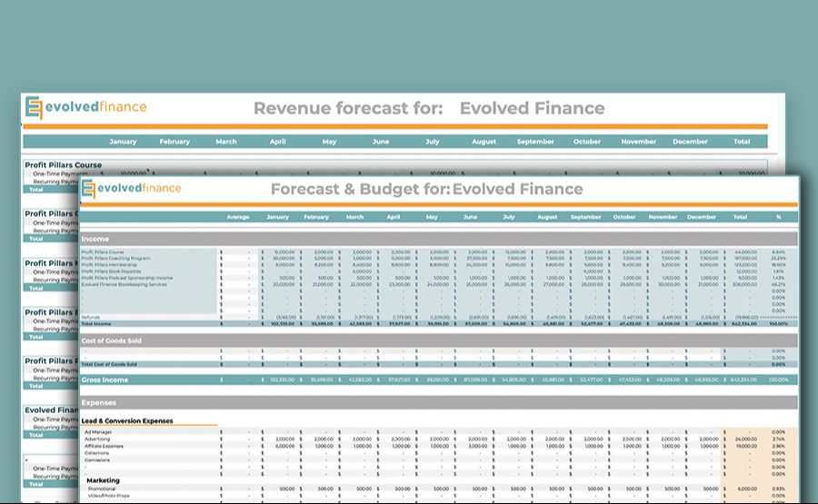
Task: Click the Expenses section header bar
Action: point(439,402)
